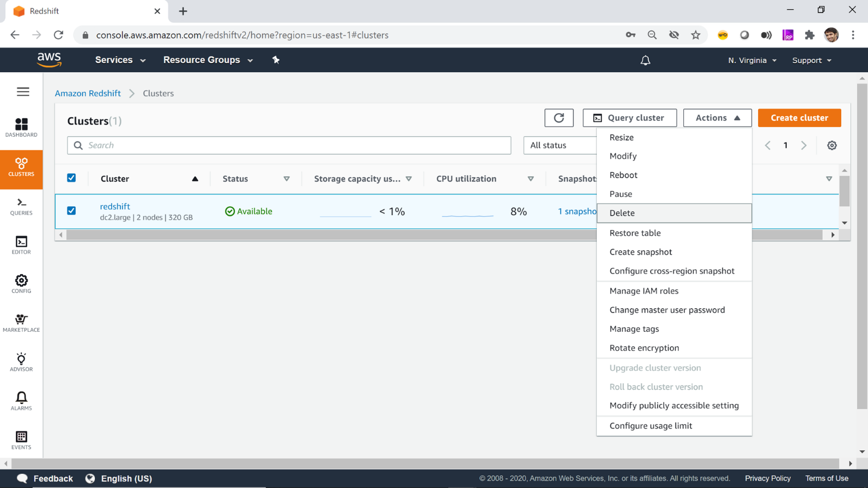
Task: Expand the Resource Groups dropdown
Action: [208, 60]
